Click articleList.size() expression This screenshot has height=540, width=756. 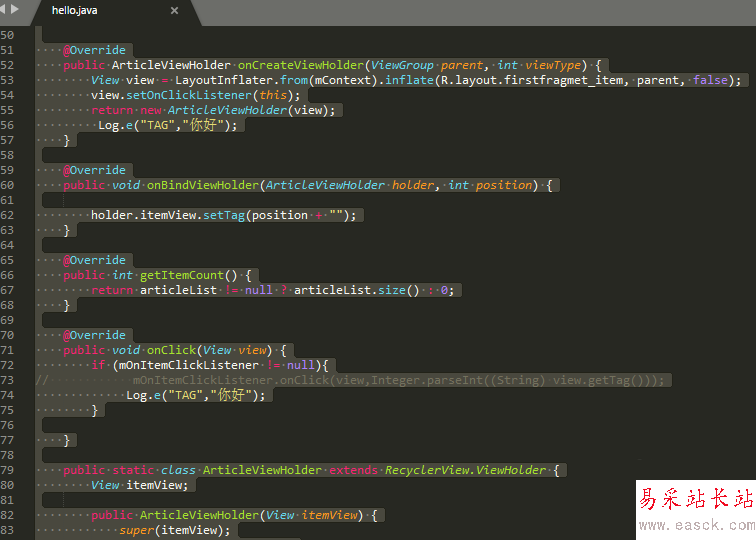pos(357,290)
